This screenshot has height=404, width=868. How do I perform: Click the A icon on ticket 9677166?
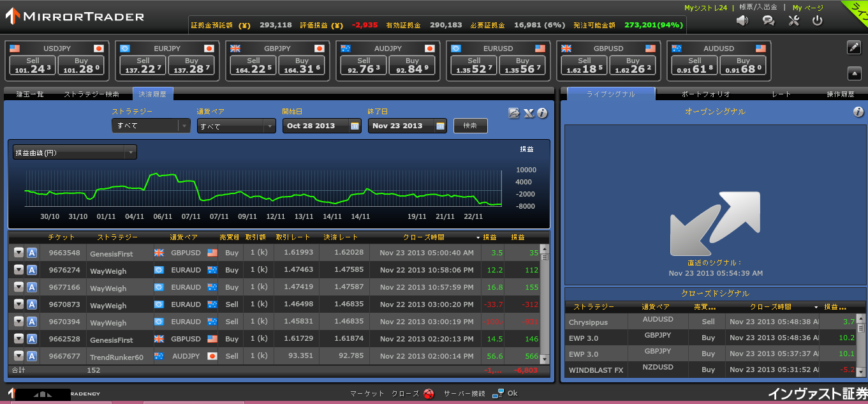[32, 287]
